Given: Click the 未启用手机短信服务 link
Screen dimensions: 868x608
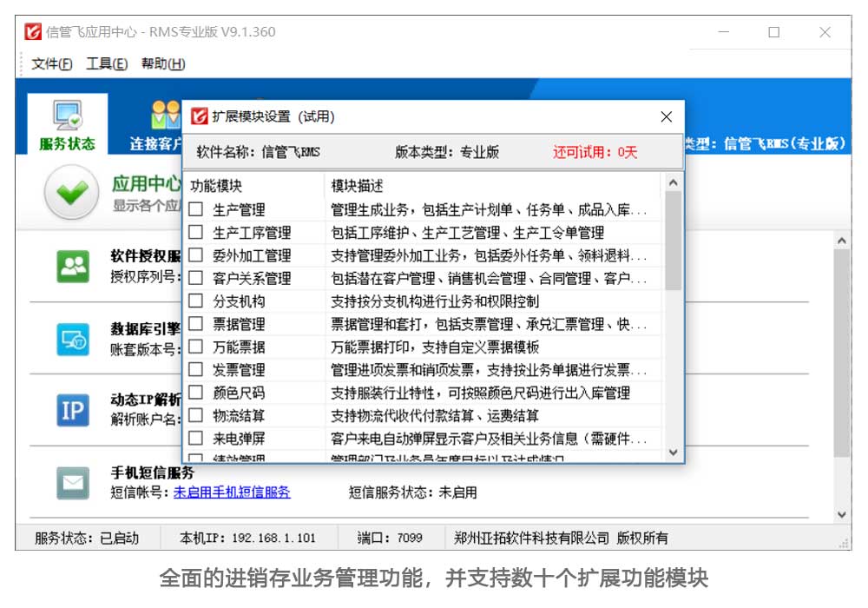Looking at the screenshot, I should [232, 492].
